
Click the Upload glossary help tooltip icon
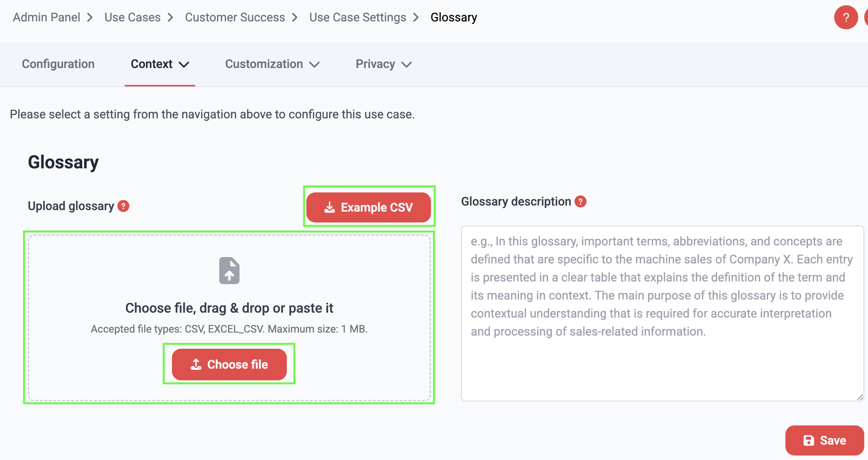click(124, 206)
